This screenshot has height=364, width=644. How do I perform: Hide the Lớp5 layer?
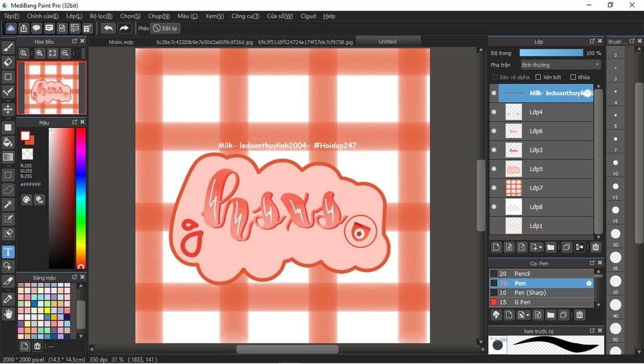click(494, 169)
